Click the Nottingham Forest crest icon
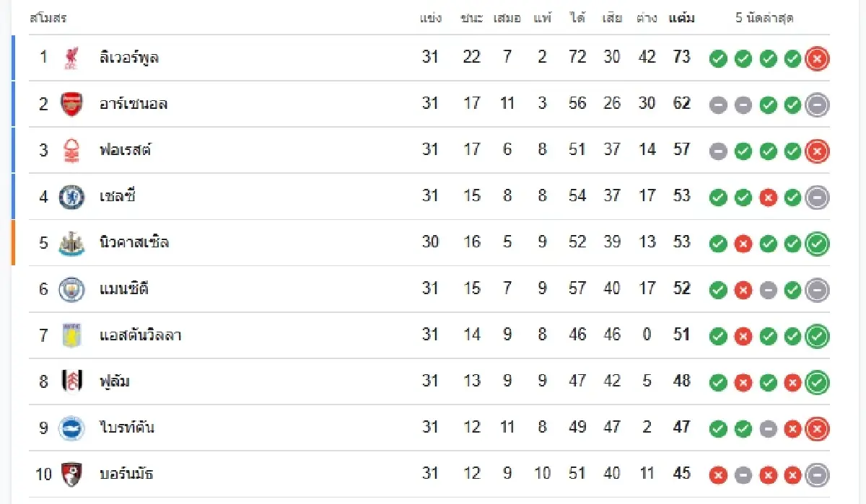866x504 pixels. (x=71, y=150)
